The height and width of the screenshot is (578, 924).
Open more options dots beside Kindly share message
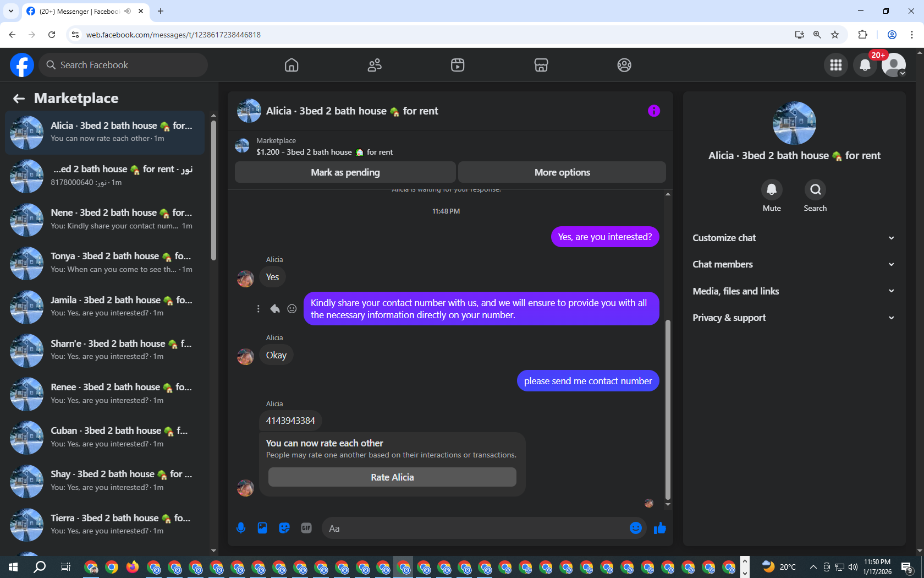click(x=258, y=309)
